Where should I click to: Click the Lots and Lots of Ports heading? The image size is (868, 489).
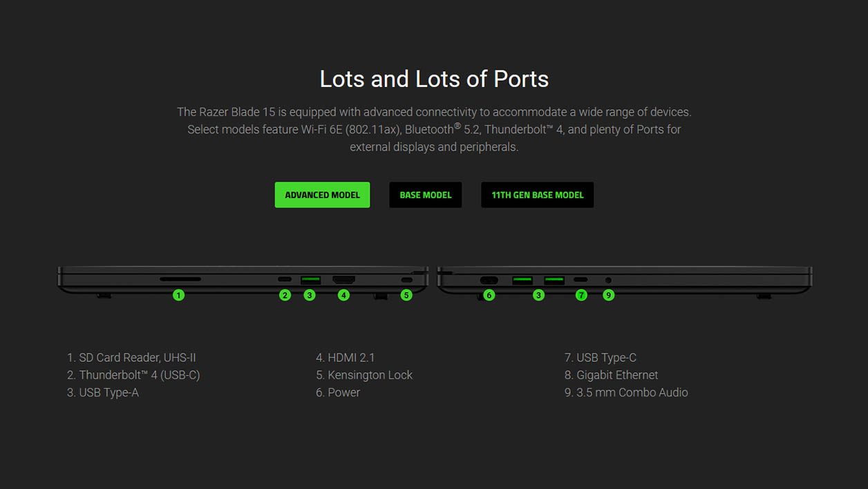434,79
